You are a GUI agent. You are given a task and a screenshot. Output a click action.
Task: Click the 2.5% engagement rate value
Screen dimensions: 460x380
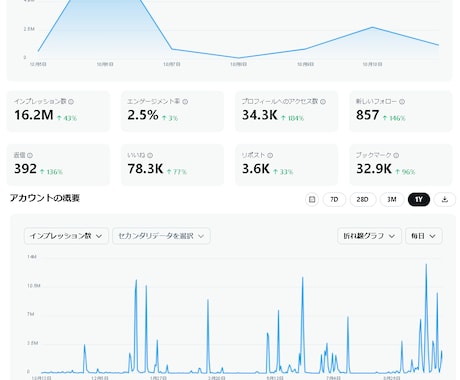143,115
